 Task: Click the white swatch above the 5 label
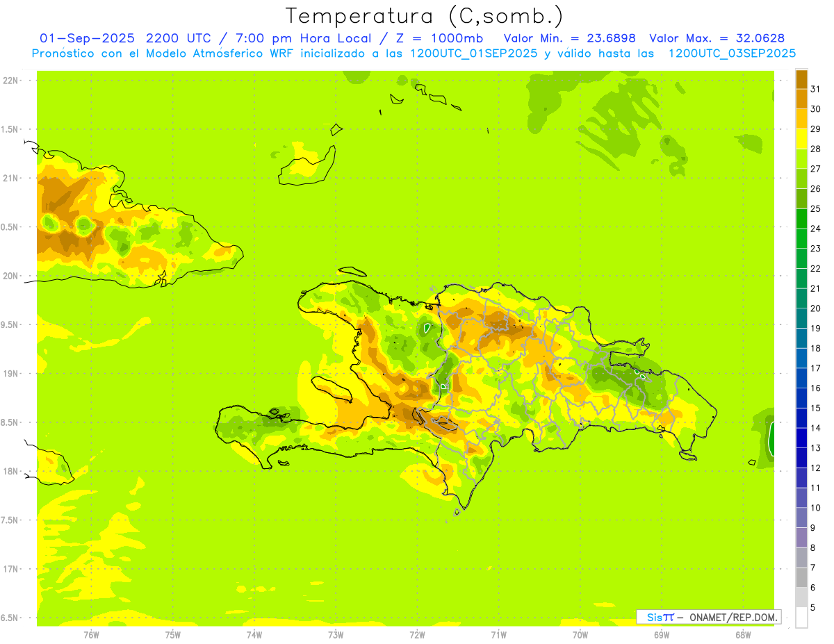(801, 617)
